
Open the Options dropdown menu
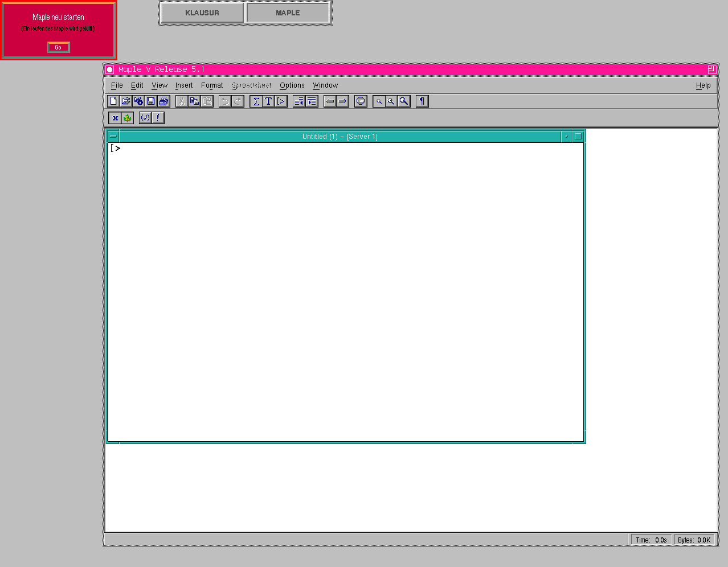[292, 85]
